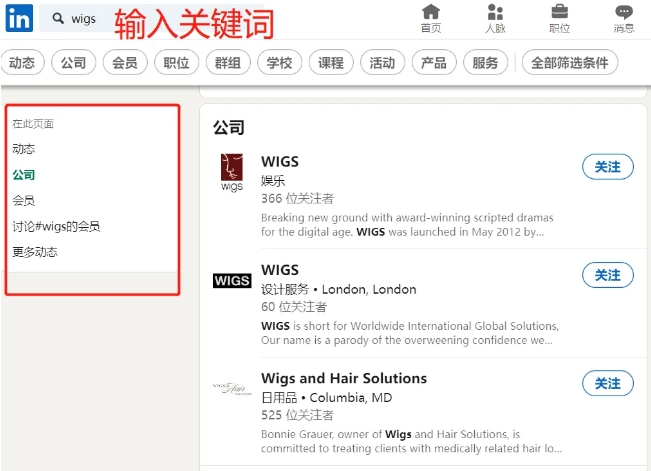Click the Wigs and Hair Solutions logo
The width and height of the screenshot is (651, 471).
[x=232, y=388]
